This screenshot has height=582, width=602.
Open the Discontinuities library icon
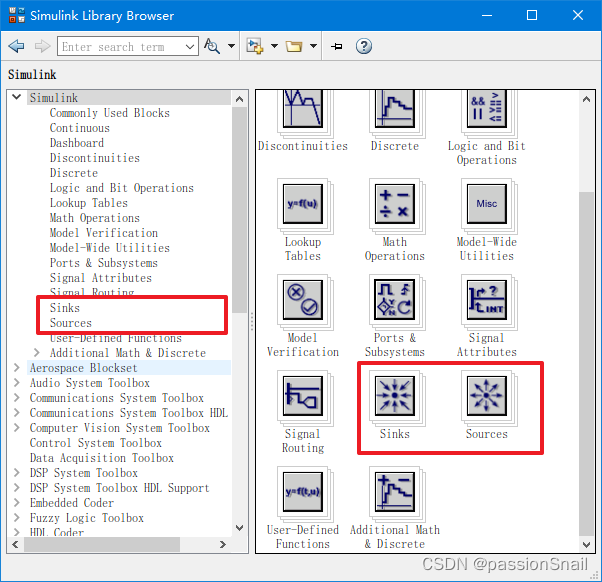303,109
